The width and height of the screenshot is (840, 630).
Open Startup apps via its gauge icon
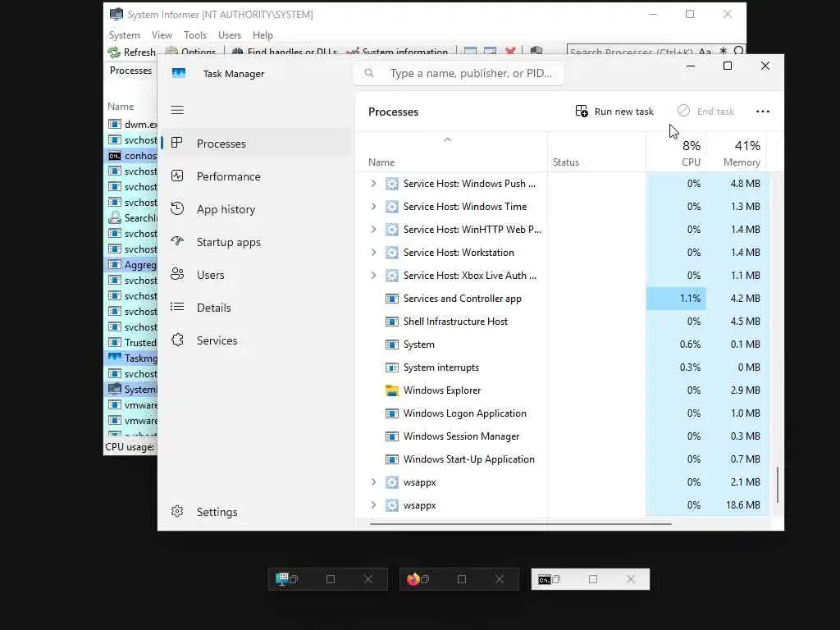tap(177, 241)
